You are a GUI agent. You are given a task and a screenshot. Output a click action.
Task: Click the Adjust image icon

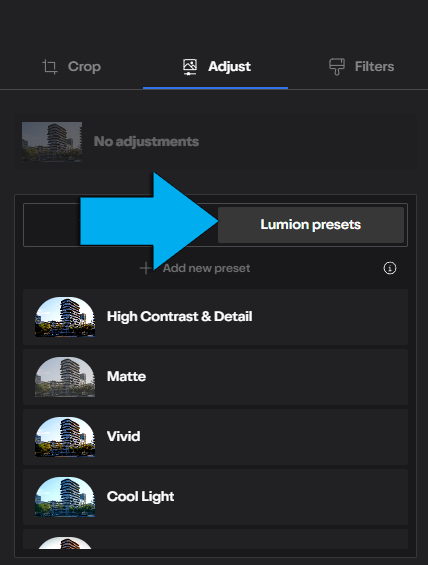190,67
